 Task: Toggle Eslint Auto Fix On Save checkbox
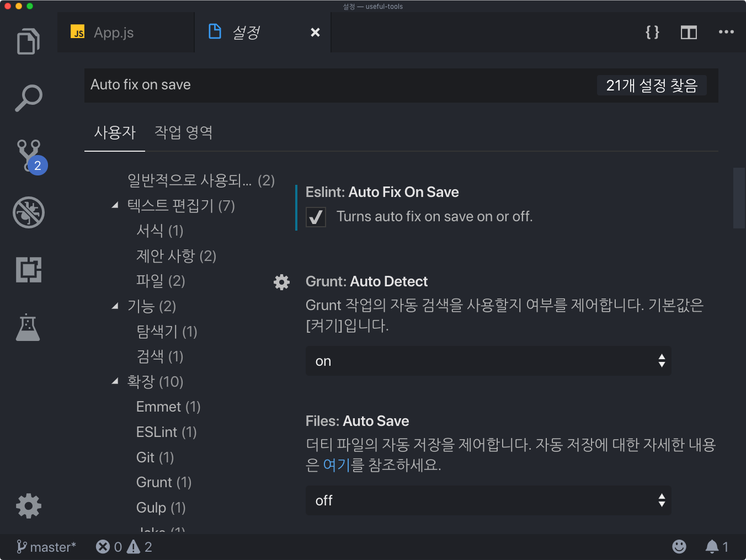tap(316, 217)
